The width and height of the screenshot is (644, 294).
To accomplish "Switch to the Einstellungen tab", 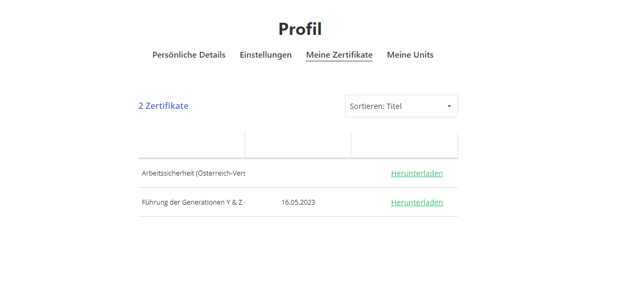I will click(265, 55).
